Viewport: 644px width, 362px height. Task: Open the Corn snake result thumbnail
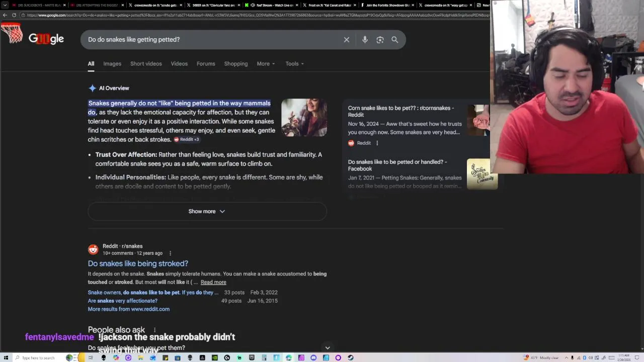pyautogui.click(x=478, y=120)
